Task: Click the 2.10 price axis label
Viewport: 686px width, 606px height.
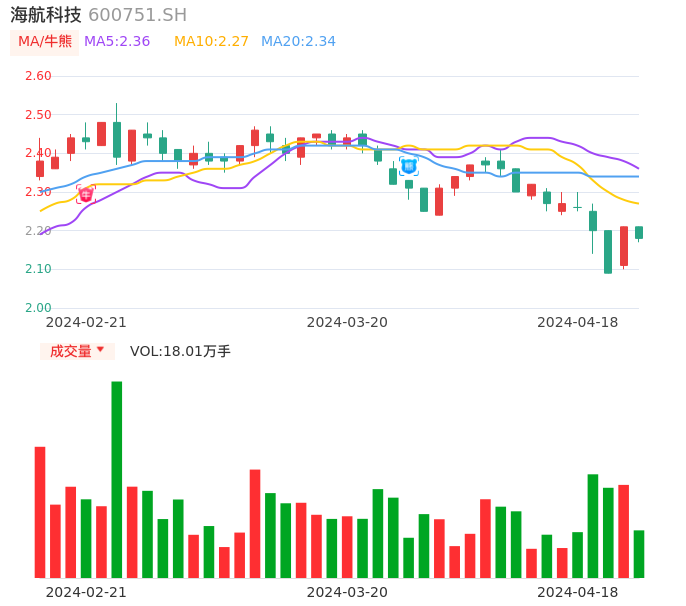Action: point(38,269)
